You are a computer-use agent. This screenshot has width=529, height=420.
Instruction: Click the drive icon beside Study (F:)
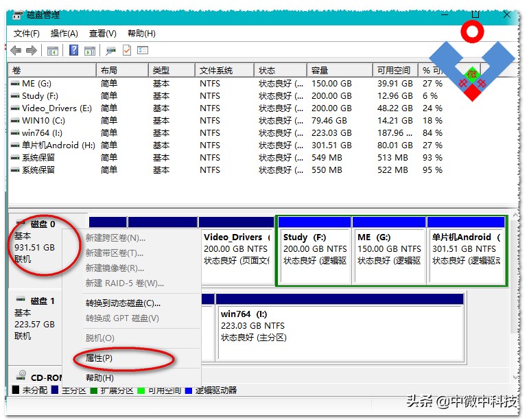[15, 96]
